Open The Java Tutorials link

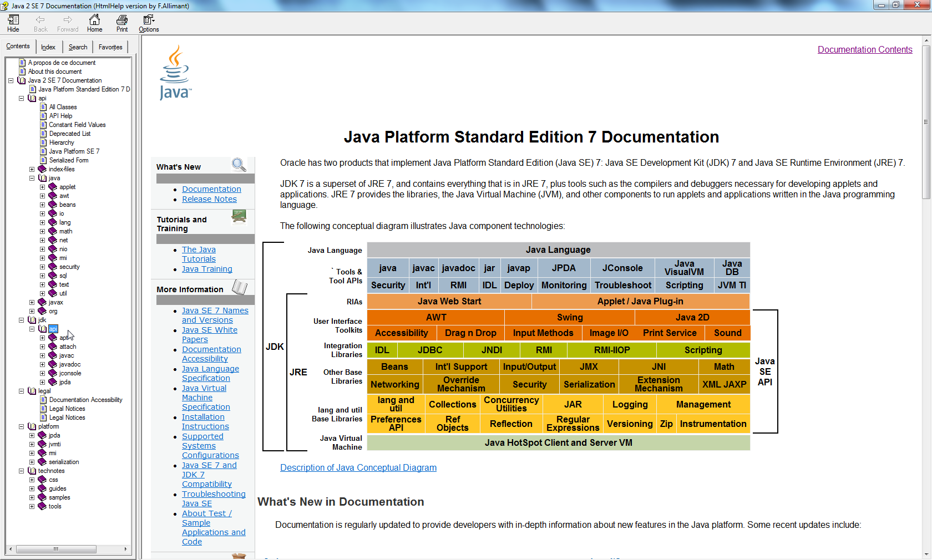click(199, 254)
